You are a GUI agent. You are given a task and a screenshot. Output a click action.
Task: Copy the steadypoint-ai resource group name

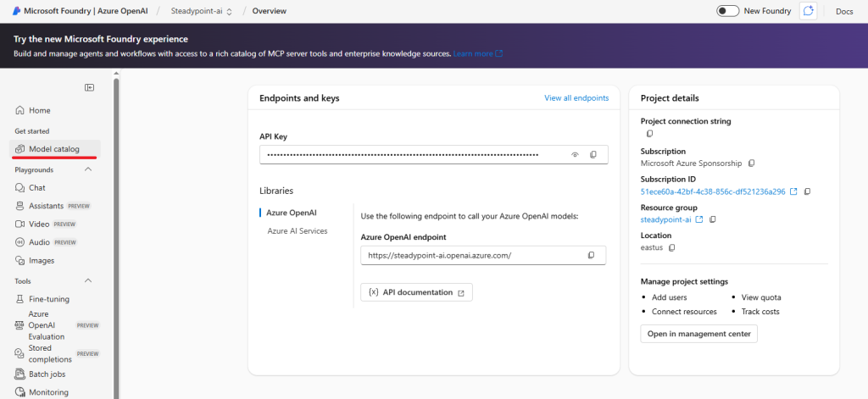(x=712, y=219)
